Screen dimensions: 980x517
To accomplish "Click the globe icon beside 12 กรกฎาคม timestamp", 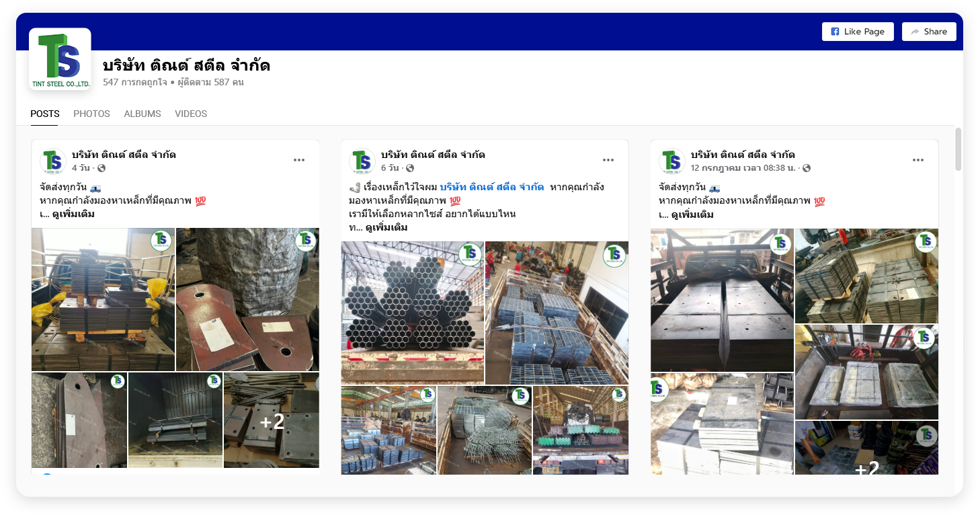I will pyautogui.click(x=807, y=168).
